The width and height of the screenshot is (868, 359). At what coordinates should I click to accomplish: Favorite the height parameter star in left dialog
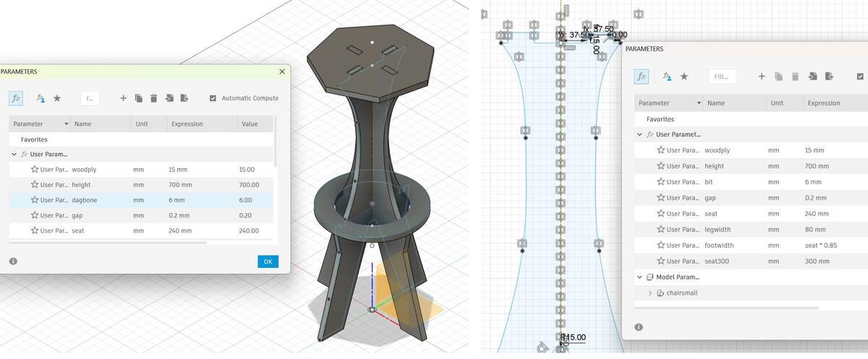35,185
